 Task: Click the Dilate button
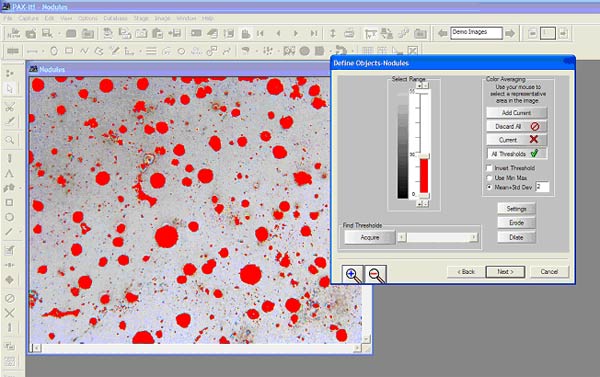coord(517,237)
